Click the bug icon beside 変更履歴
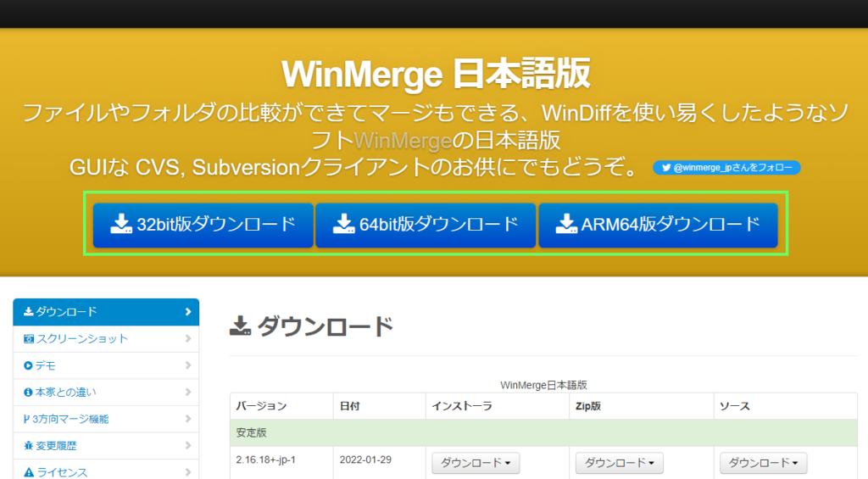 (x=29, y=446)
